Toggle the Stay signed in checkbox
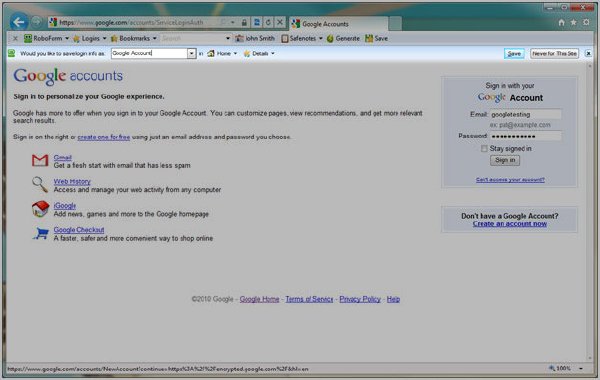 pyautogui.click(x=484, y=148)
